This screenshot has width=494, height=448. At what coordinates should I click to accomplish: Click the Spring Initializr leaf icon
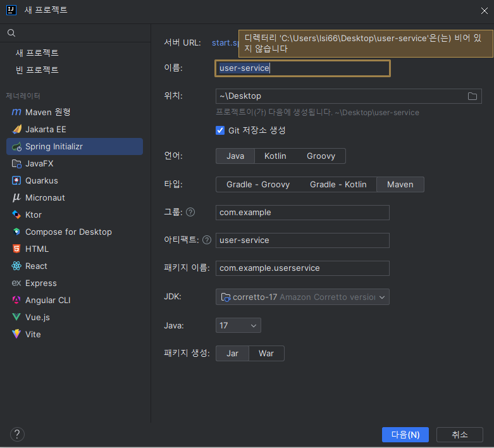[16, 147]
